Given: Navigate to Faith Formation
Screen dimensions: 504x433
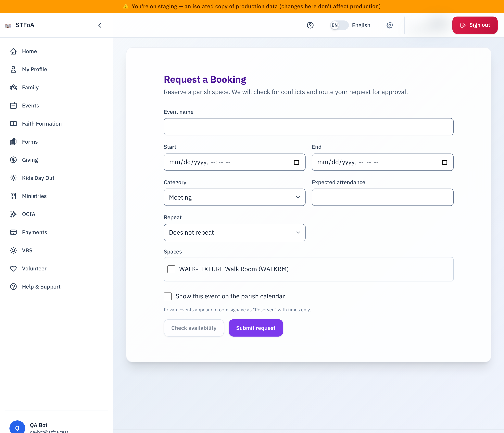Looking at the screenshot, I should coord(57,124).
